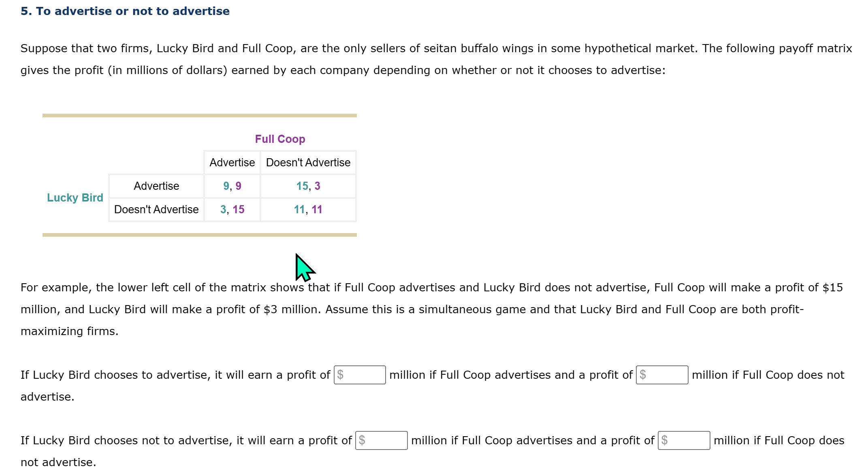Click the 'Doesn't Advertise' row label
Viewport: 868px width, 471px height.
(x=156, y=209)
